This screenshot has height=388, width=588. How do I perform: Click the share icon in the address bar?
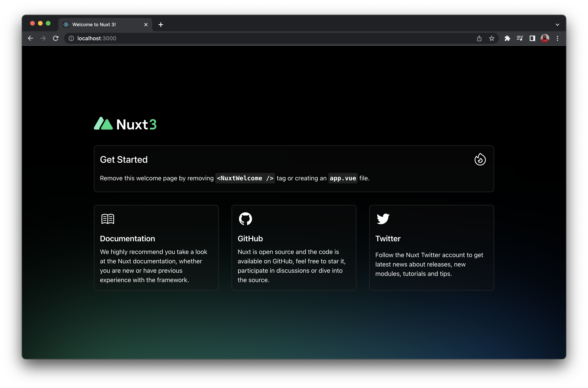[479, 38]
